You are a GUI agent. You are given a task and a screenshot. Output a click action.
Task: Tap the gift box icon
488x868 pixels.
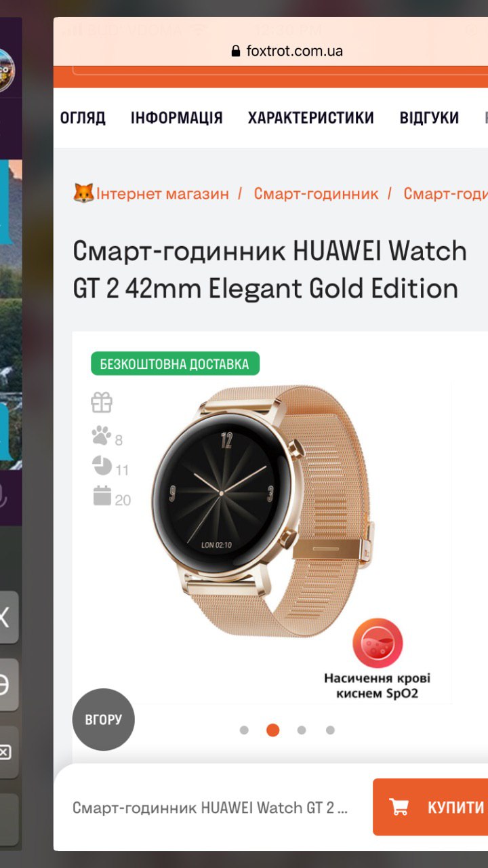(102, 403)
